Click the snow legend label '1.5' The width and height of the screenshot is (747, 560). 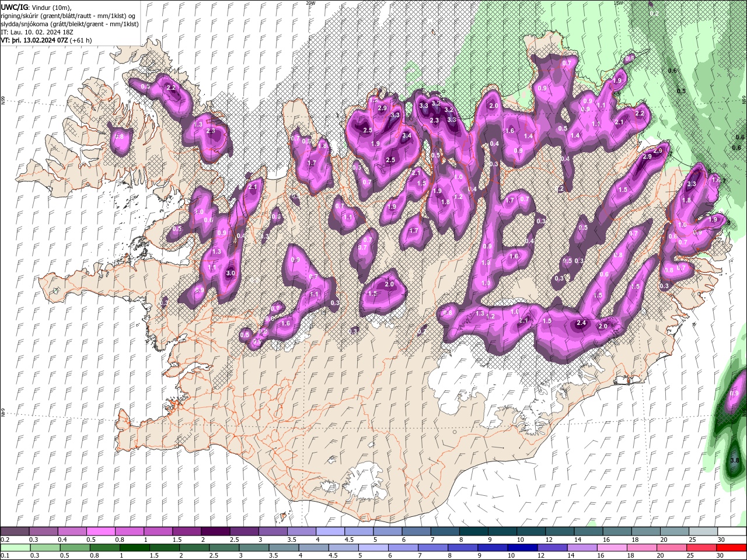click(177, 540)
